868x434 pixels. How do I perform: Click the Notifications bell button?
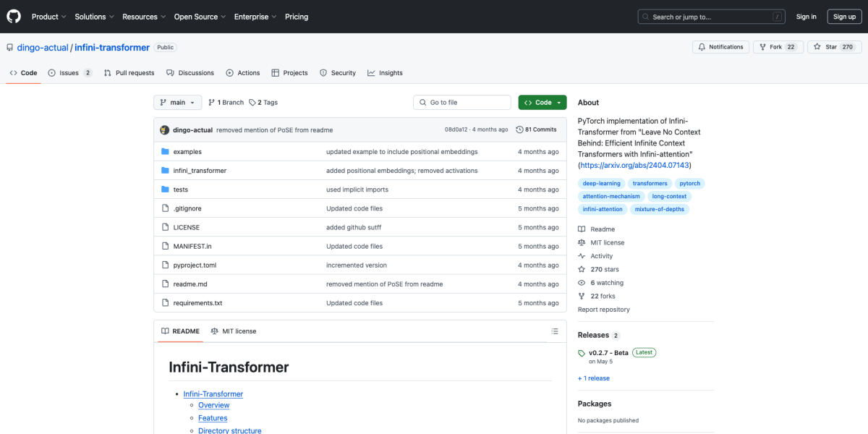pos(720,47)
